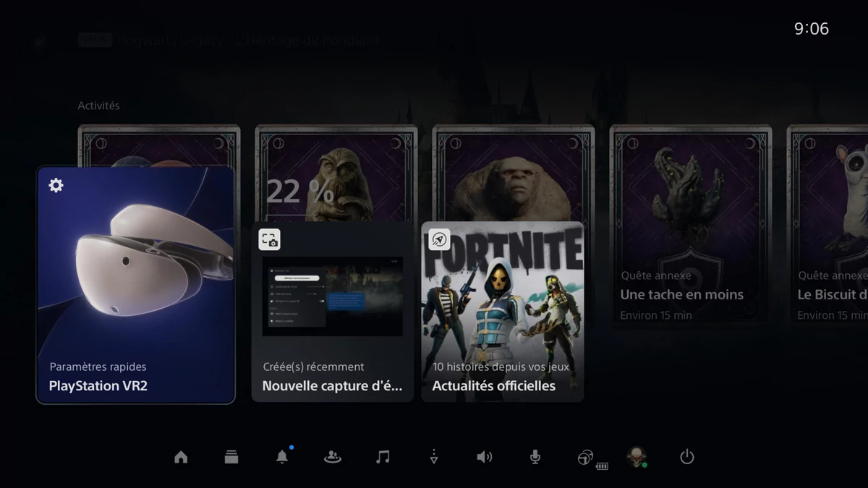Open Actualités officielles Fortnite card

tap(503, 312)
